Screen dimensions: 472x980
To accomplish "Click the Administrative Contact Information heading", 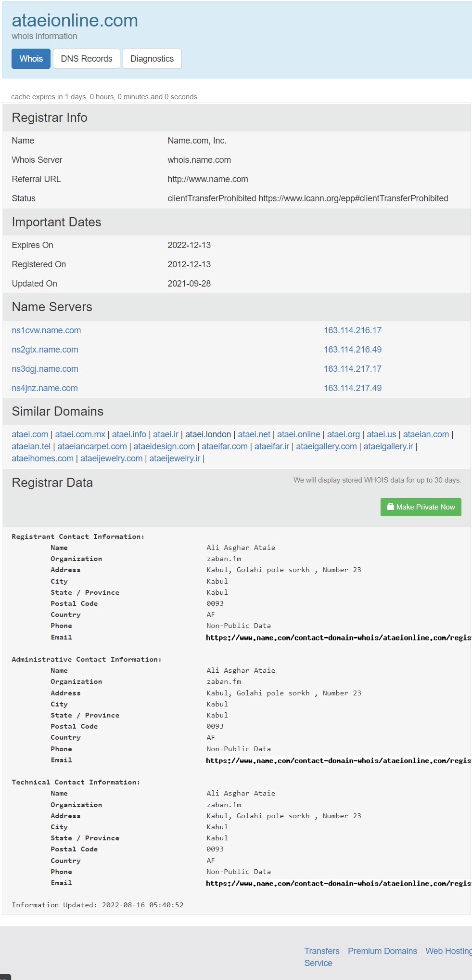I will pos(87,659).
